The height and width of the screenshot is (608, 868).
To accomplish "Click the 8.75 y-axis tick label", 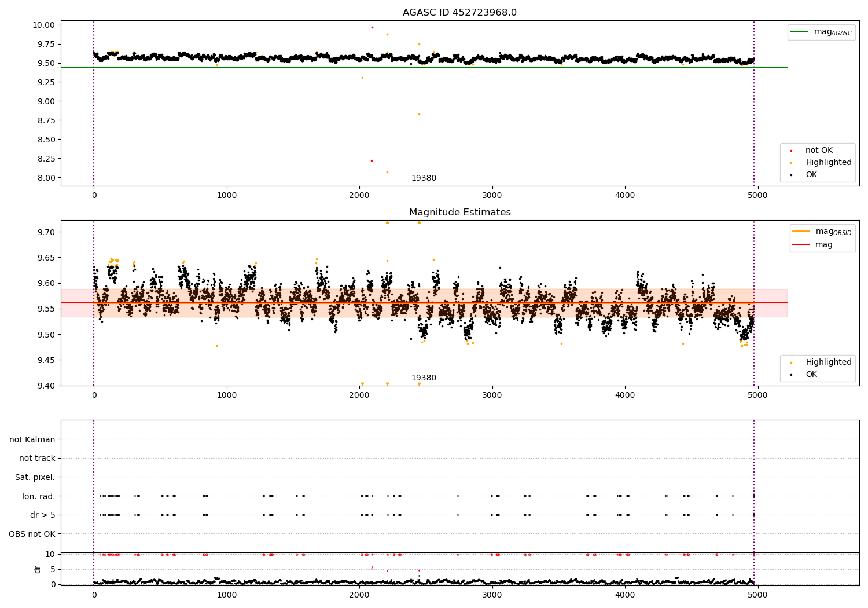I will pos(46,120).
